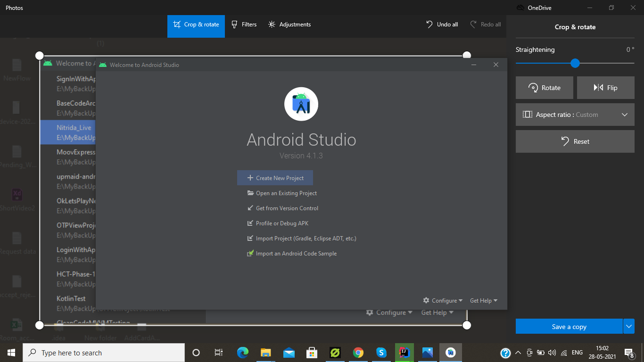Image resolution: width=644 pixels, height=362 pixels.
Task: Switch to the Filters tab
Action: coord(244,24)
